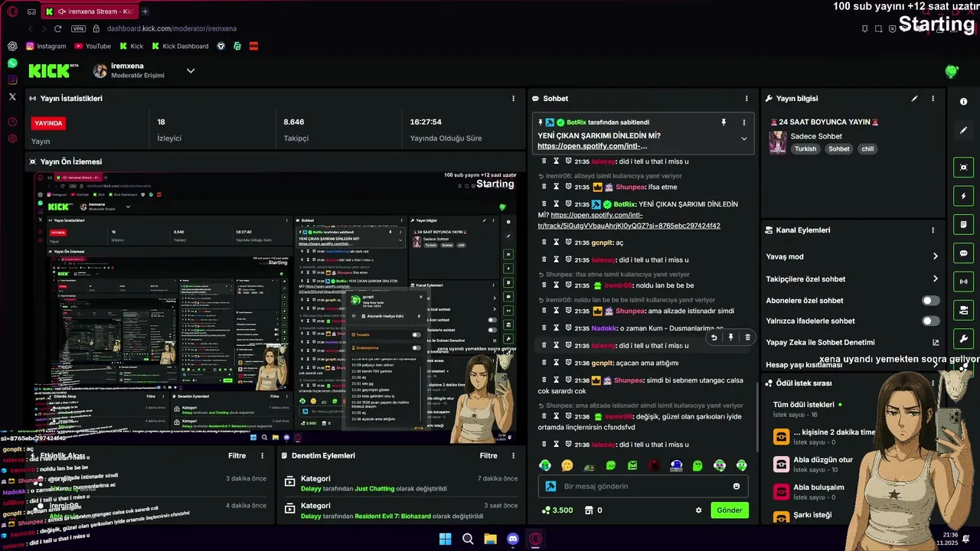The height and width of the screenshot is (551, 980).
Task: Click pin icon on the pinned BotRix message
Action: click(x=724, y=122)
